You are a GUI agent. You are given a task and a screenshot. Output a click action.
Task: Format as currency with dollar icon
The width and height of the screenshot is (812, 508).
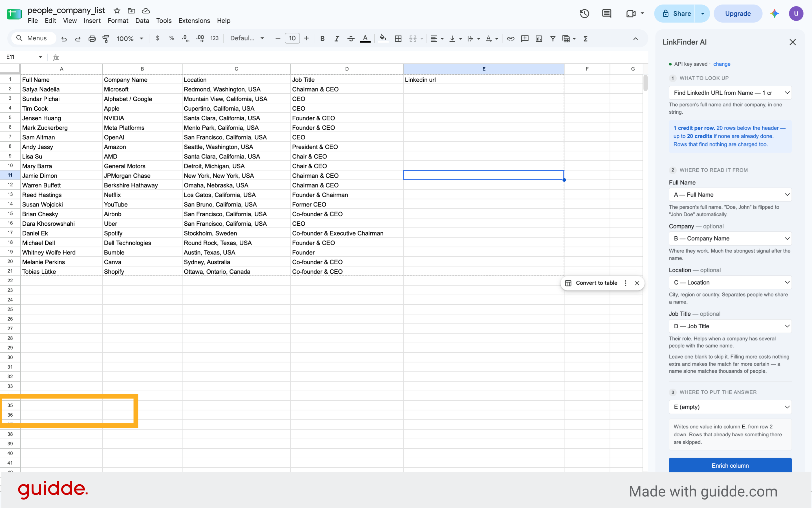coord(158,38)
